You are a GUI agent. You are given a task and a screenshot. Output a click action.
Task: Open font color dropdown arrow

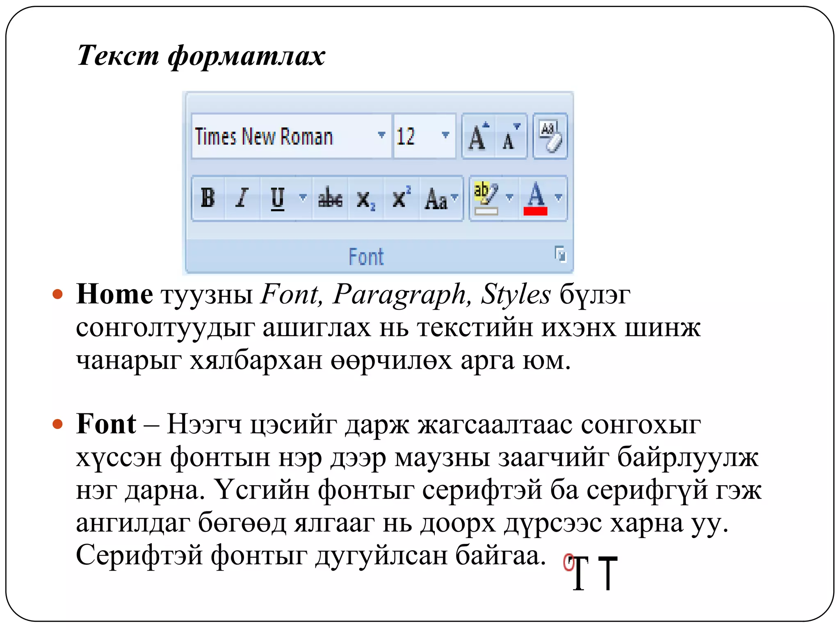coord(558,198)
